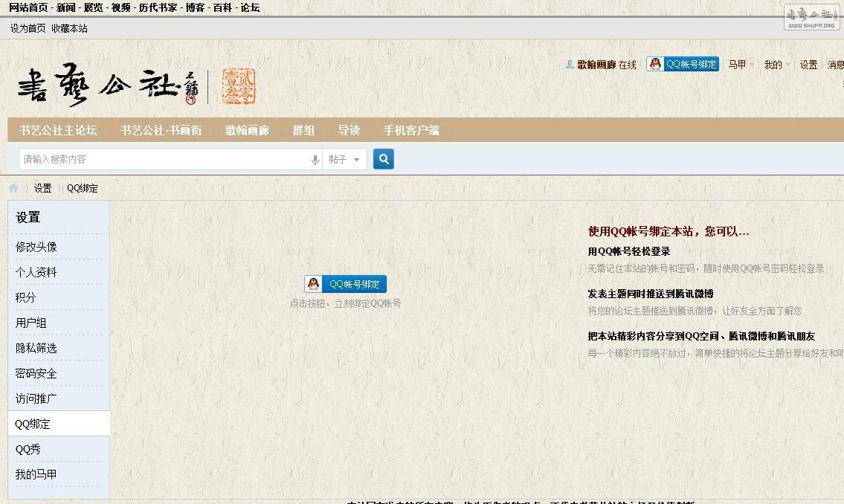Open 修改头像 in the settings sidebar
The image size is (844, 504).
[x=36, y=247]
